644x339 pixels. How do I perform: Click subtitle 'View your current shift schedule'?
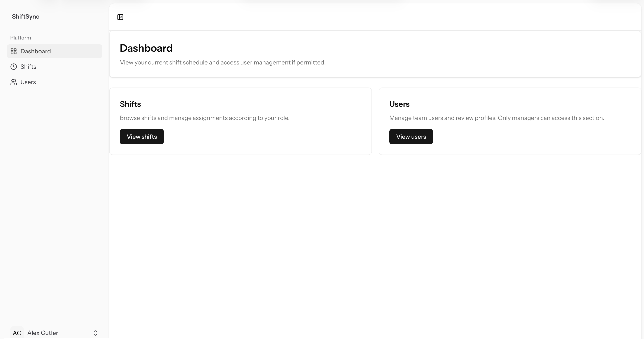point(164,62)
